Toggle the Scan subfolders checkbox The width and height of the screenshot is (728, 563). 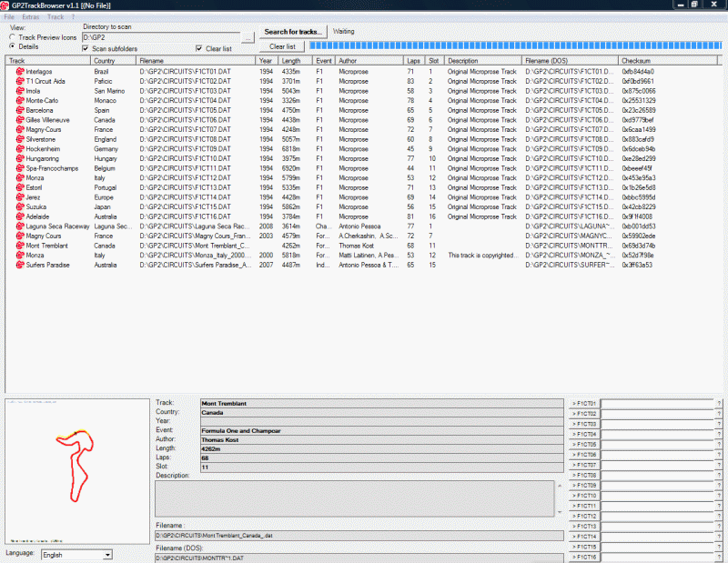tap(86, 48)
